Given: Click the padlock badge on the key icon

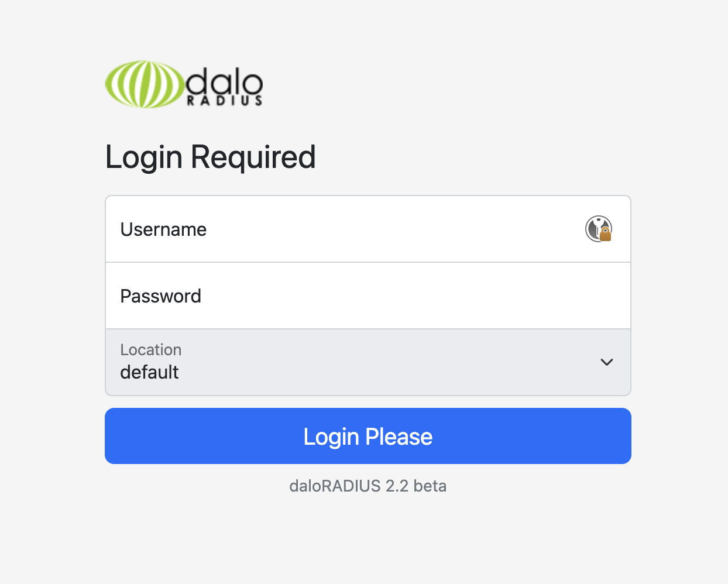Looking at the screenshot, I should pos(606,235).
